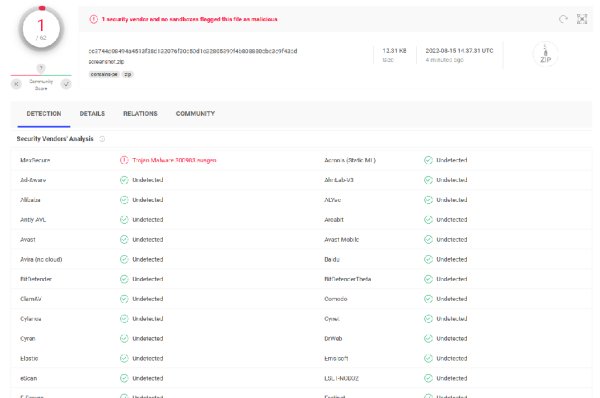This screenshot has width=600, height=398.
Task: Click the Undetected result for ClamAV
Action: click(x=148, y=299)
